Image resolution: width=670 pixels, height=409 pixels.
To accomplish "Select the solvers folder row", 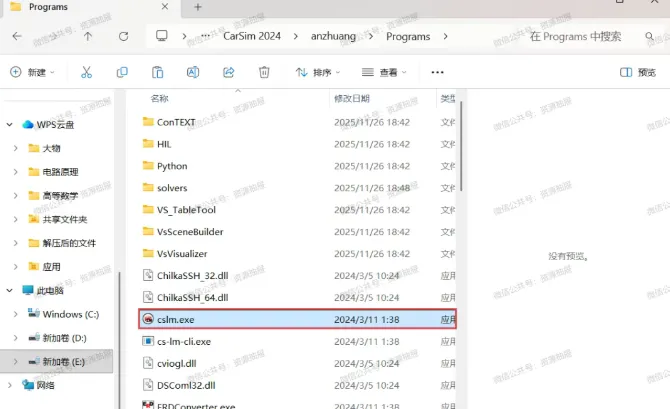I will tap(297, 188).
